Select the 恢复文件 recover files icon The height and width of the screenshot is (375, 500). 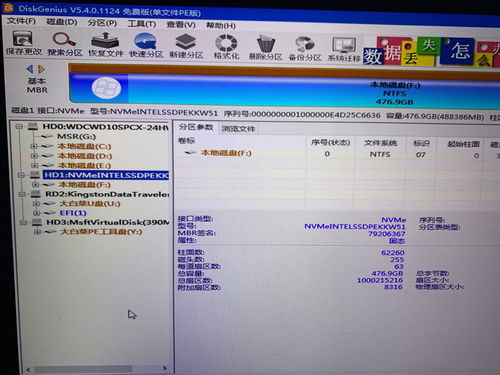[x=106, y=45]
